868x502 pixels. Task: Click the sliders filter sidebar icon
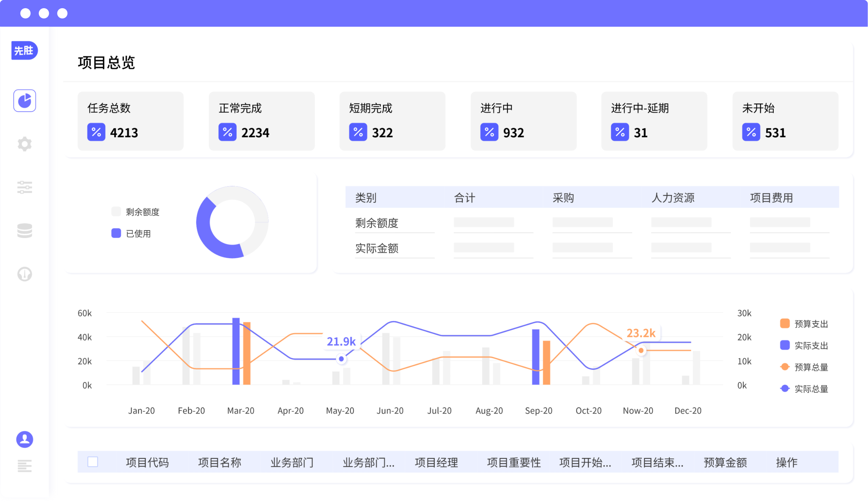pos(25,187)
